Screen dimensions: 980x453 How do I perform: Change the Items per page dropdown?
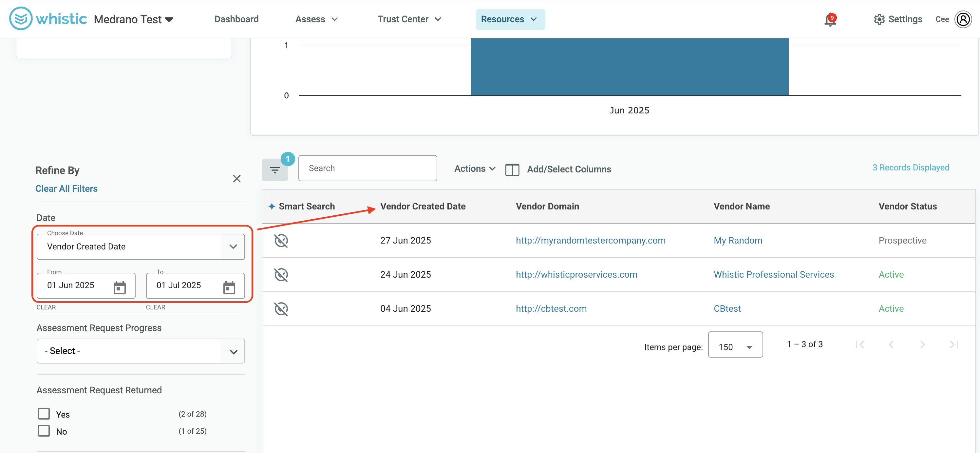click(x=735, y=345)
